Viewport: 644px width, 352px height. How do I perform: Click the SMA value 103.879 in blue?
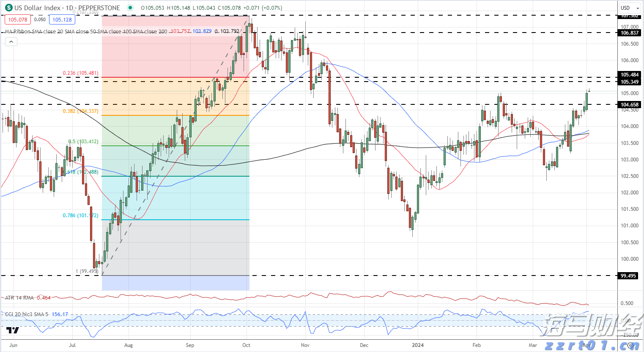[x=202, y=31]
